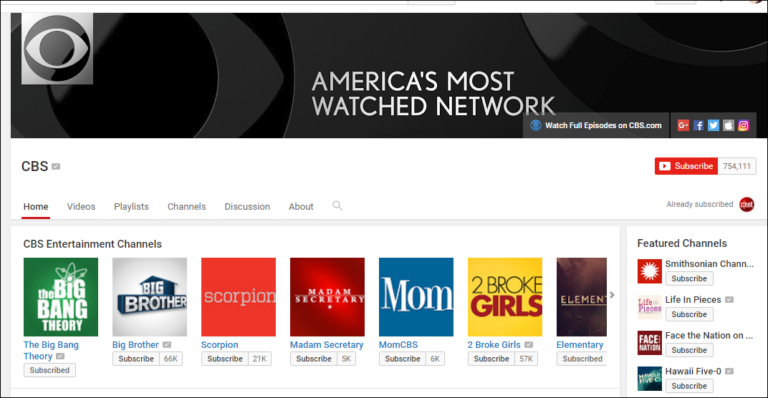Viewport: 768px width, 398px height.
Task: Click the CBS Entertainment Channels heading
Action: point(93,244)
